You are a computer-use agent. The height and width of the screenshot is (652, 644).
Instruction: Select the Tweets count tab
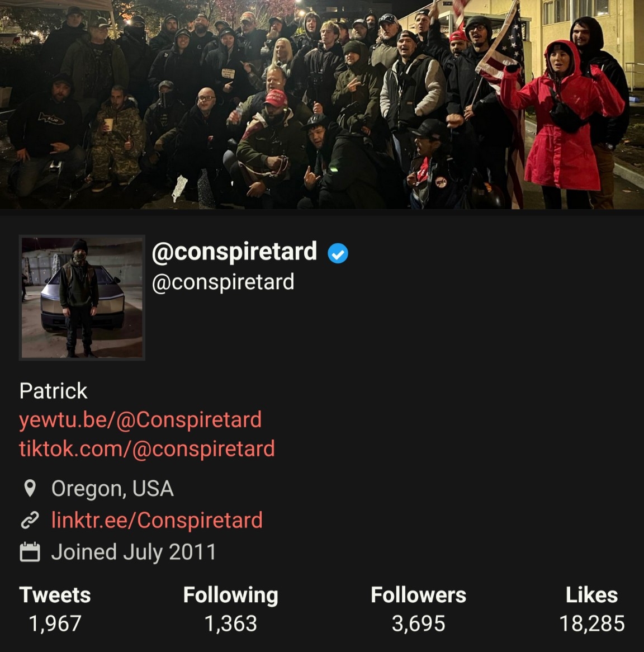[55, 609]
